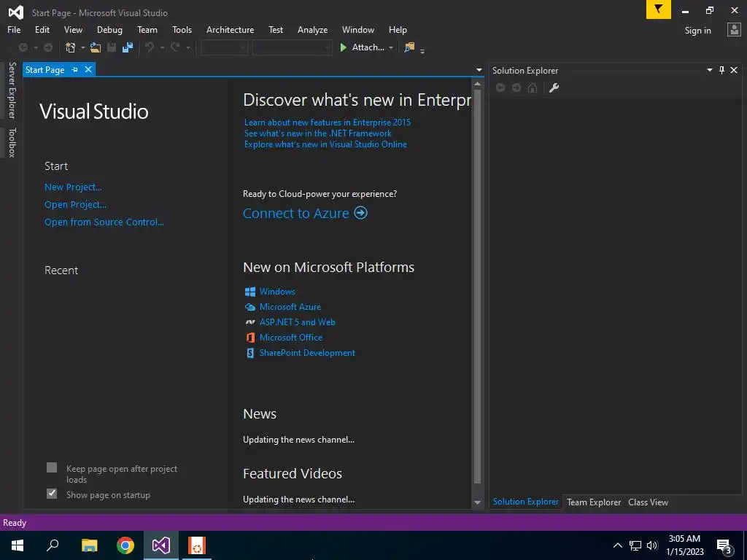Click the Solution Explorer Back icon

500,87
